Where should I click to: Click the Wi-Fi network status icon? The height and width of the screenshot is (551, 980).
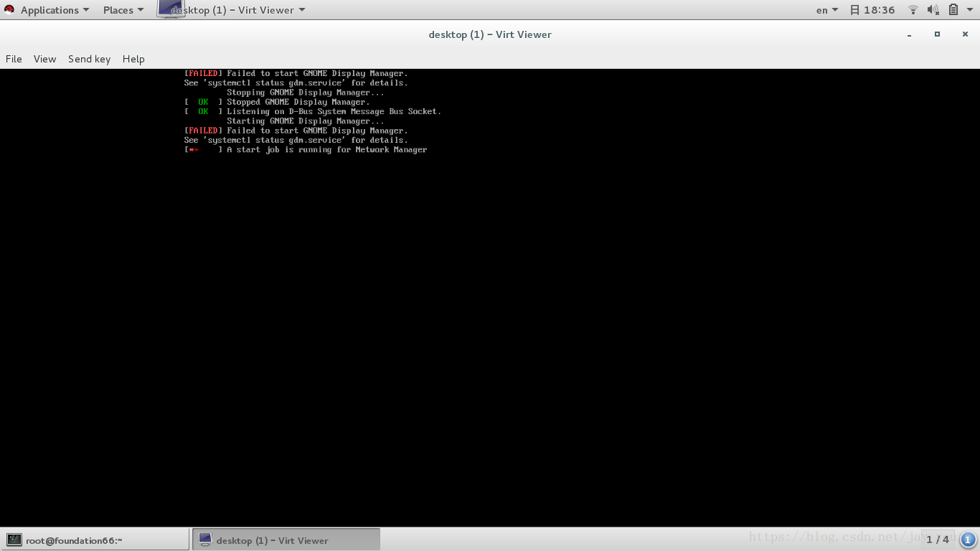[913, 10]
